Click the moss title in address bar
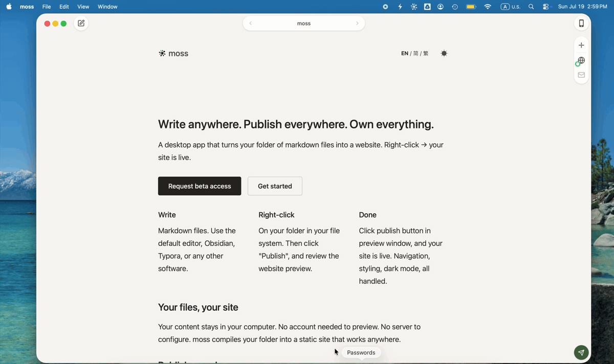 pos(304,24)
